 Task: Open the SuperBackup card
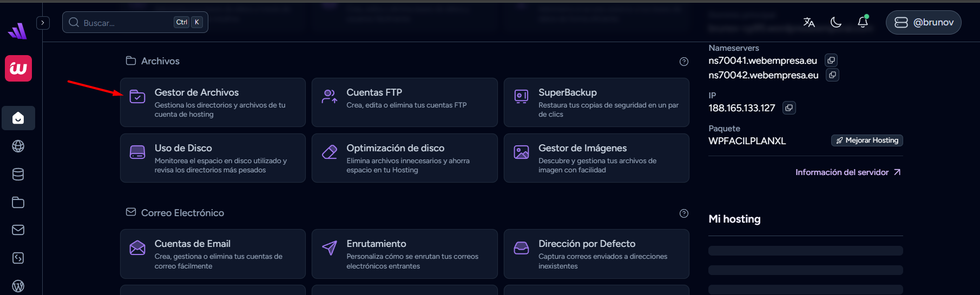(596, 103)
